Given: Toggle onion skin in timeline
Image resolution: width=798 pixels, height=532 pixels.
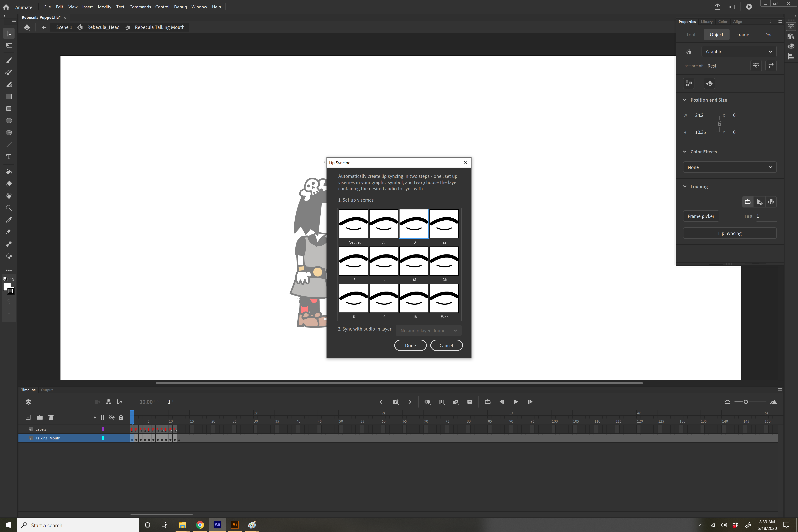Looking at the screenshot, I should click(x=428, y=402).
